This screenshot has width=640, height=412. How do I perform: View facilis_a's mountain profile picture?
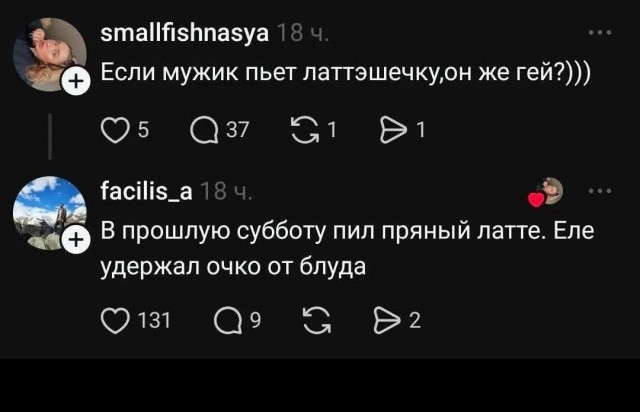pyautogui.click(x=47, y=210)
